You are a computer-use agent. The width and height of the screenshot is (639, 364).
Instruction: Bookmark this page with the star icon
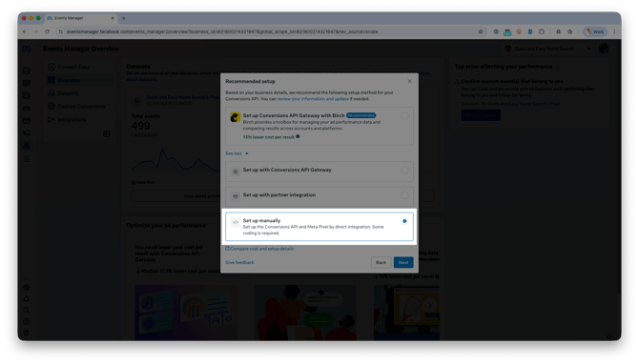point(481,31)
